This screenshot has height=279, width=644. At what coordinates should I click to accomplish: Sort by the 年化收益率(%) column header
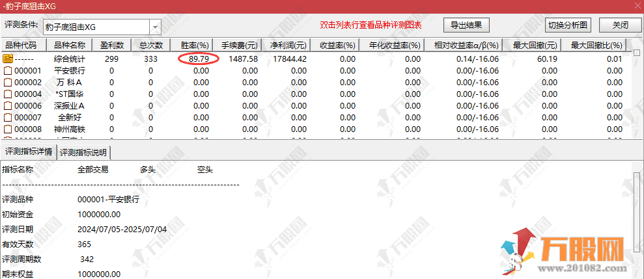(391, 45)
